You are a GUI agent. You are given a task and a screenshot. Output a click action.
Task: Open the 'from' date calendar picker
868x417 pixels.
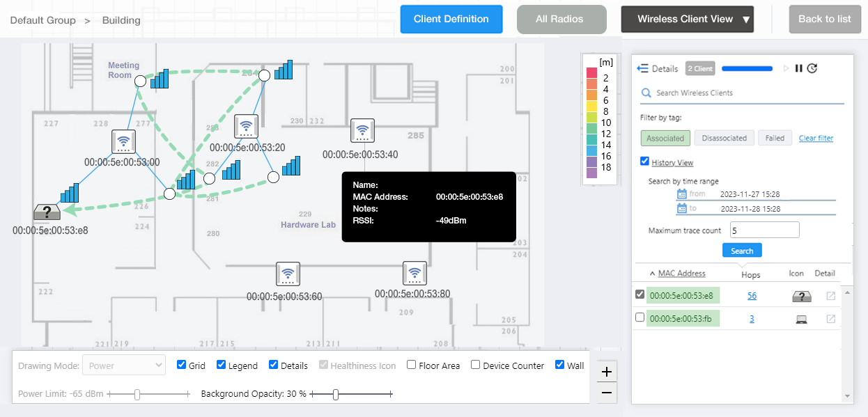pyautogui.click(x=681, y=194)
